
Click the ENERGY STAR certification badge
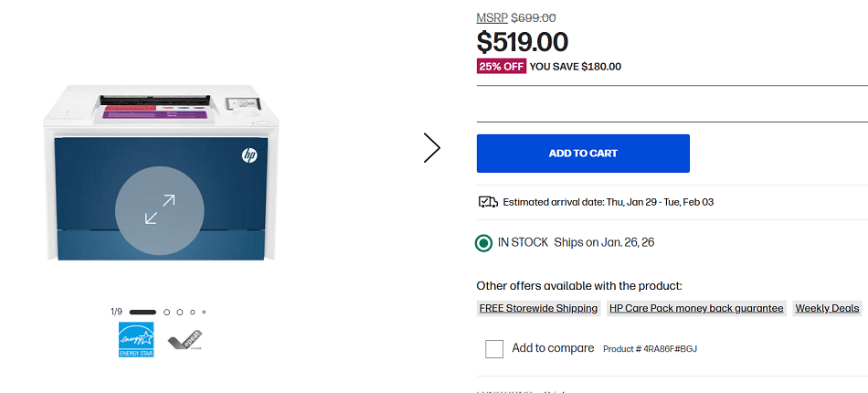pos(136,339)
